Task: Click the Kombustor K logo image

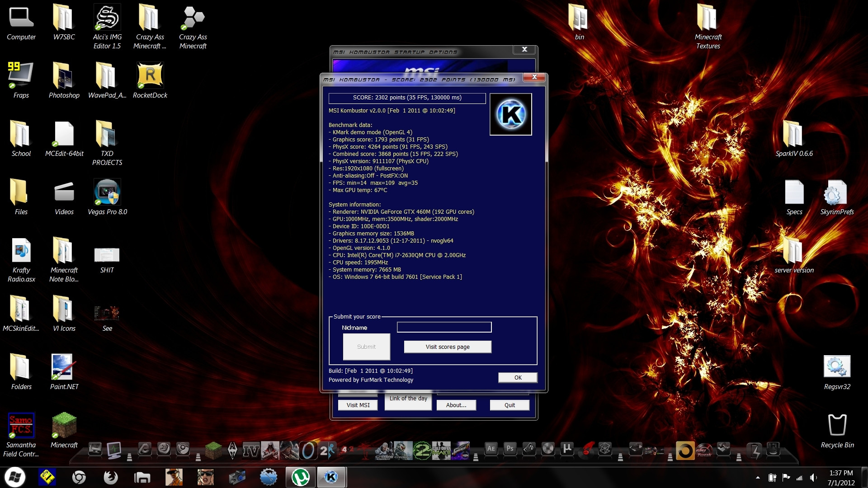Action: 511,114
